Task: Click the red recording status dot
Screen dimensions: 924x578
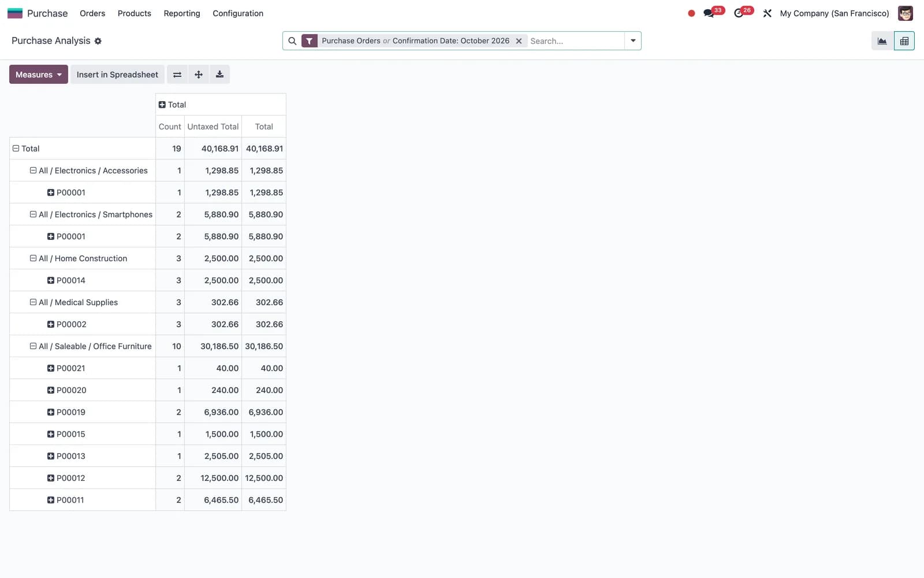Action: click(691, 13)
